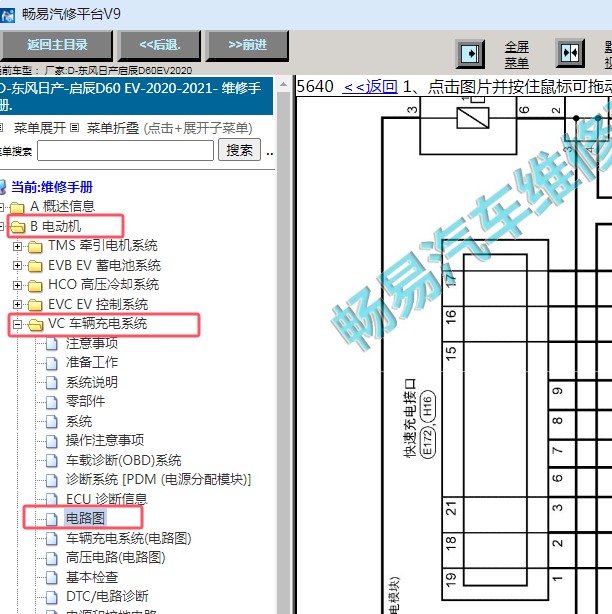
Task: Click the page icon beside 车载诊断(OBD)系统
Action: click(x=52, y=460)
